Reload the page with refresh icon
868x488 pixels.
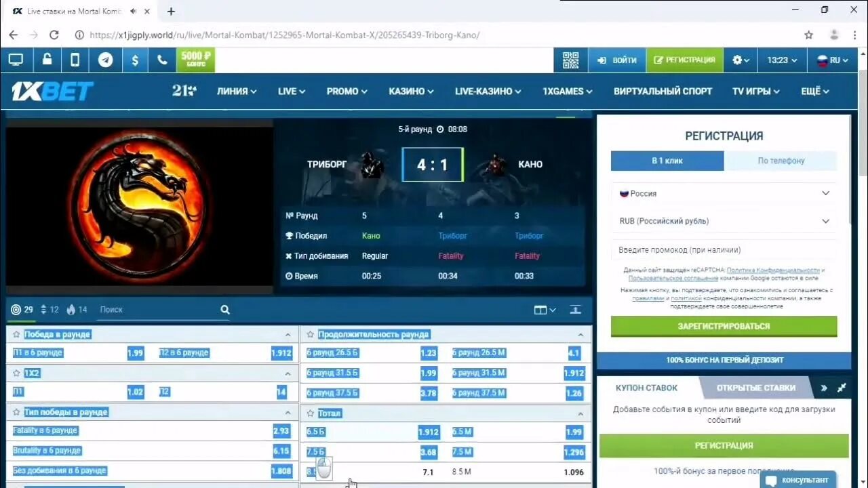coord(54,35)
